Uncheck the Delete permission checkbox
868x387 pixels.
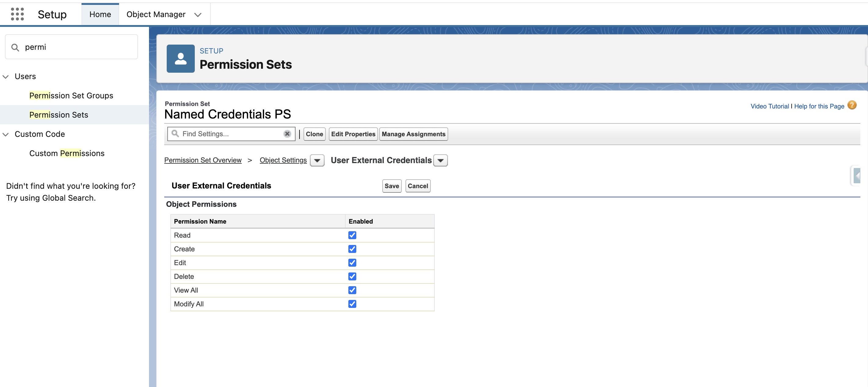click(352, 276)
